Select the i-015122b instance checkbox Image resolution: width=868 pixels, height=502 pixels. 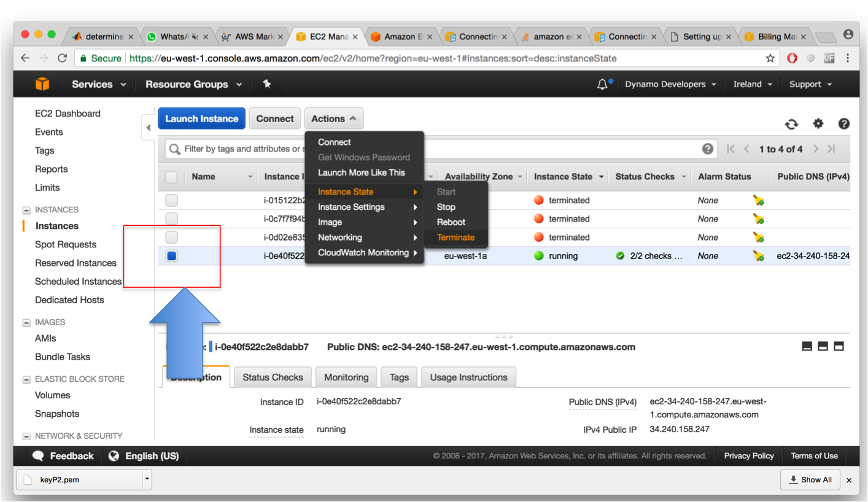[172, 200]
